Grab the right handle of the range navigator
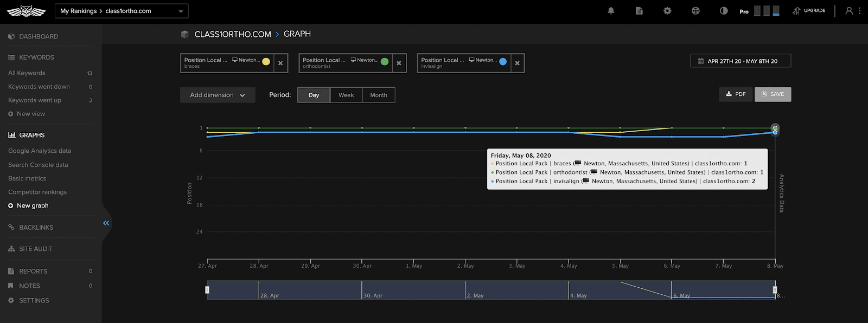The height and width of the screenshot is (323, 868). 775,290
